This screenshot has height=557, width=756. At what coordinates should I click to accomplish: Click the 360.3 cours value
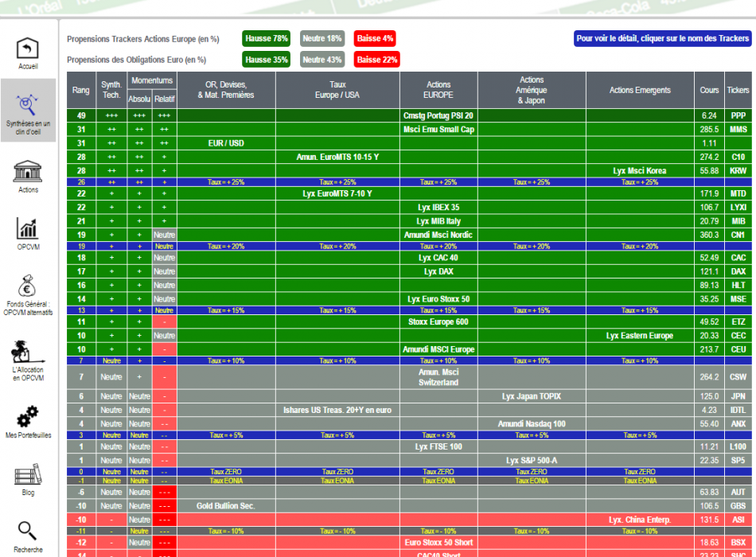[x=709, y=235]
